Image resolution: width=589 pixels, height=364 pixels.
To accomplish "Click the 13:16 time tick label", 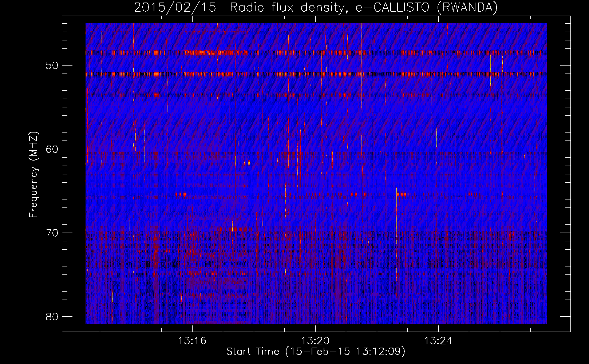I will click(192, 341).
